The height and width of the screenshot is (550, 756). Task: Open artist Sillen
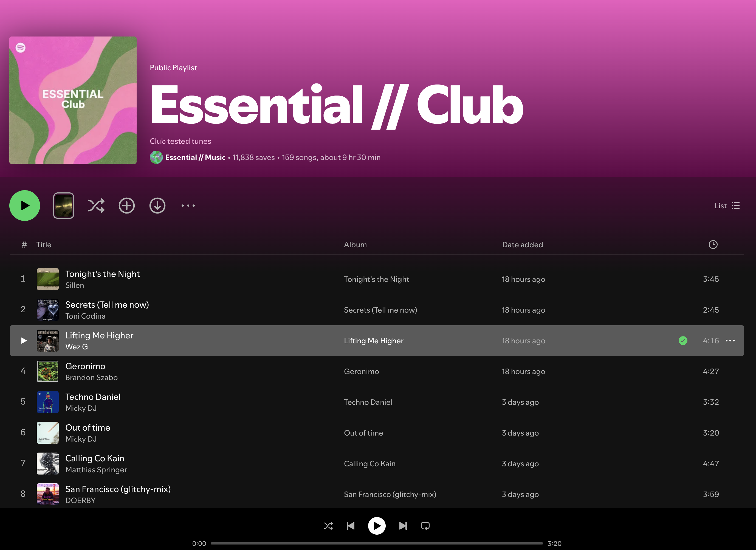75,285
